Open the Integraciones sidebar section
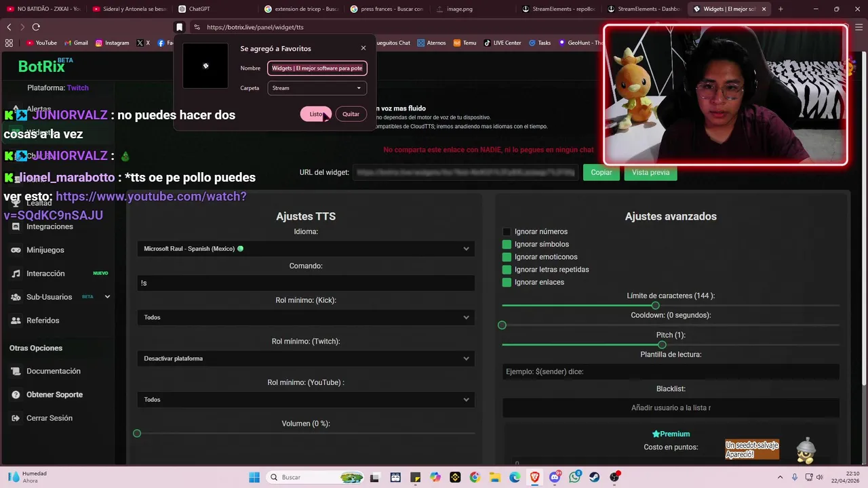868x488 pixels. tap(50, 226)
